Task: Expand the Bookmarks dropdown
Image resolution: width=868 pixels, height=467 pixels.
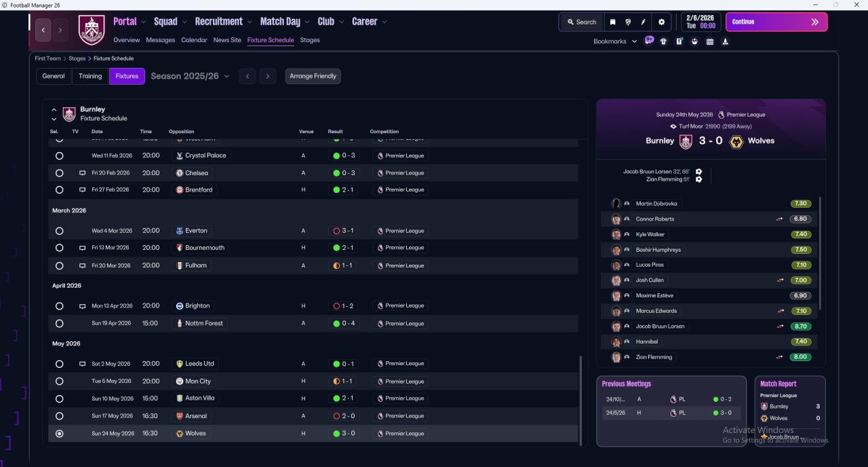Action: tap(615, 41)
